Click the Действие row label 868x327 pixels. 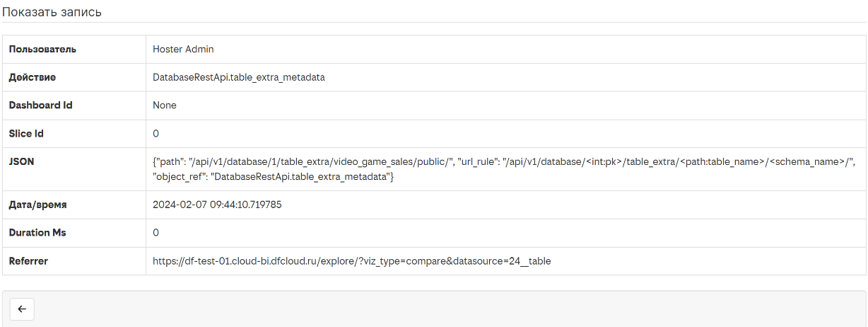33,77
